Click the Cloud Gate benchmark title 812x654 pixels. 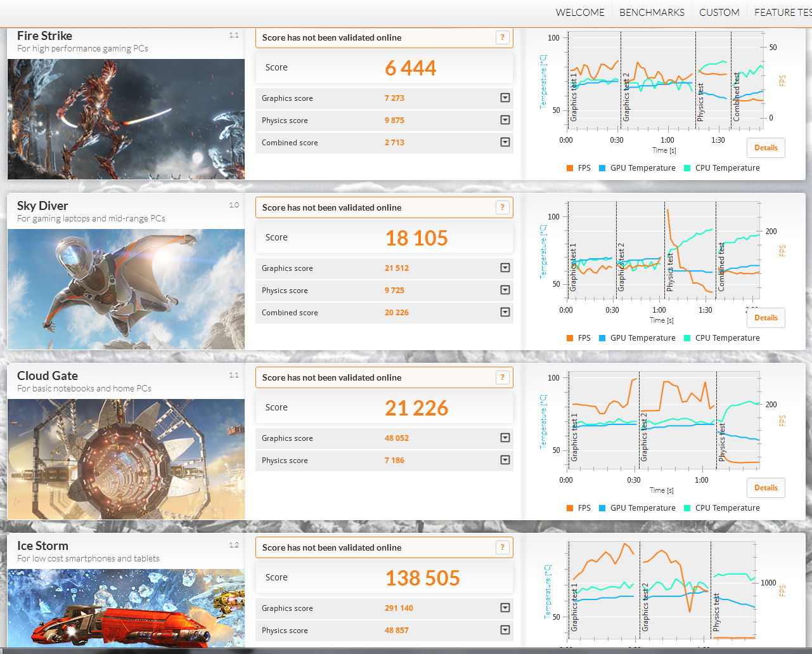coord(48,376)
